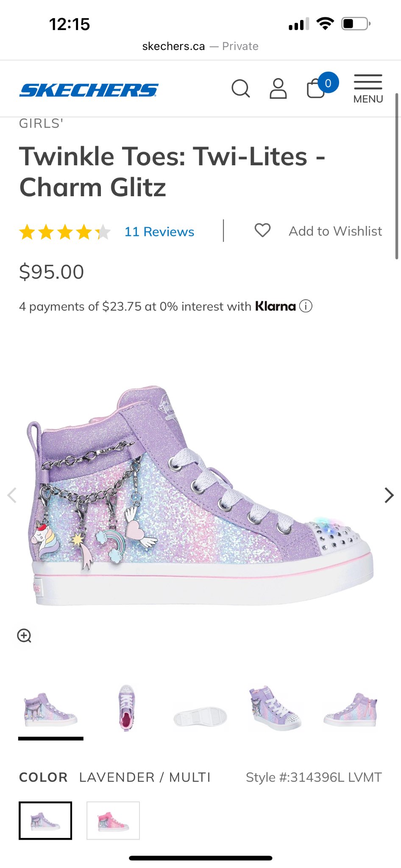Image resolution: width=401 pixels, height=868 pixels.
Task: Click Add to Wishlist text
Action: (335, 231)
